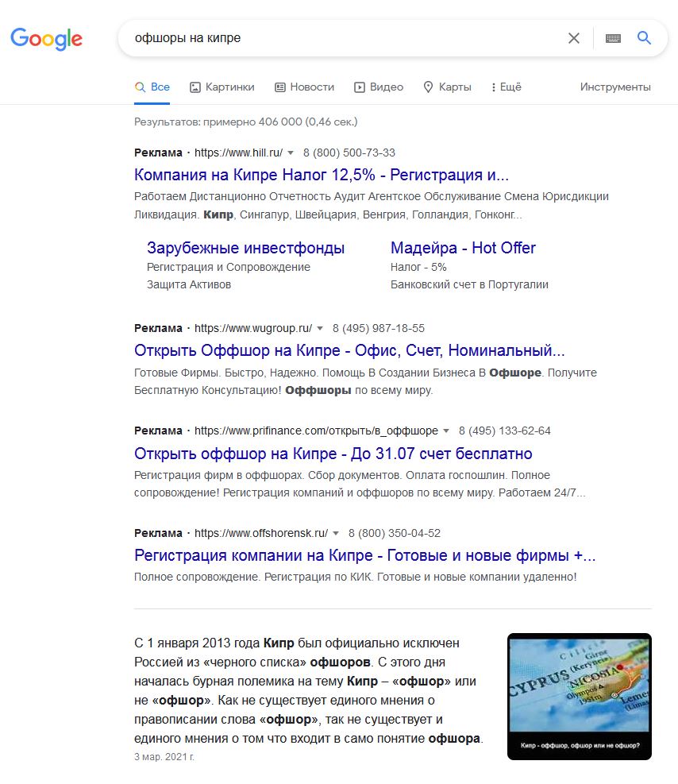Click the prifinance.com URL text

pyautogui.click(x=316, y=431)
